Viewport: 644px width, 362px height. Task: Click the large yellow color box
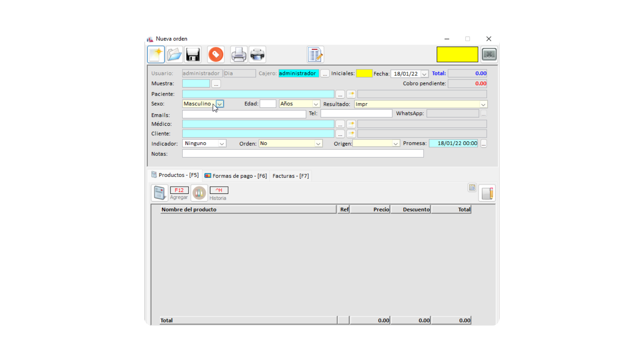click(x=457, y=54)
